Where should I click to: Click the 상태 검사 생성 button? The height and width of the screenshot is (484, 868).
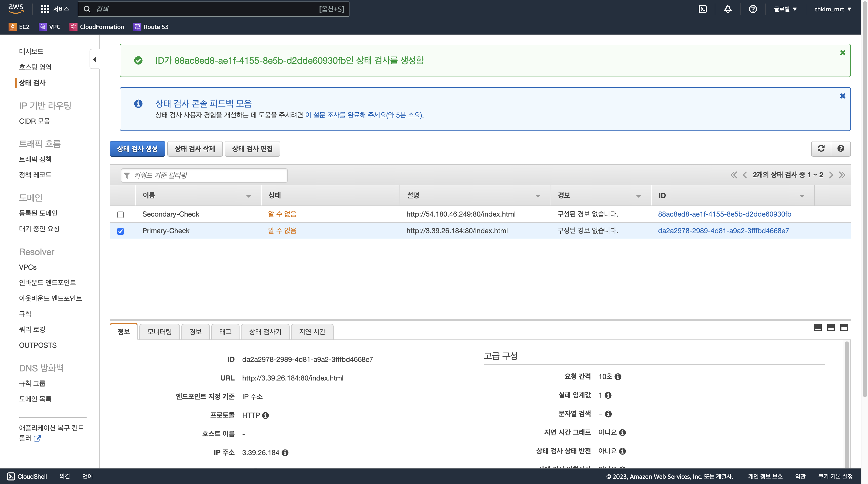(x=137, y=148)
